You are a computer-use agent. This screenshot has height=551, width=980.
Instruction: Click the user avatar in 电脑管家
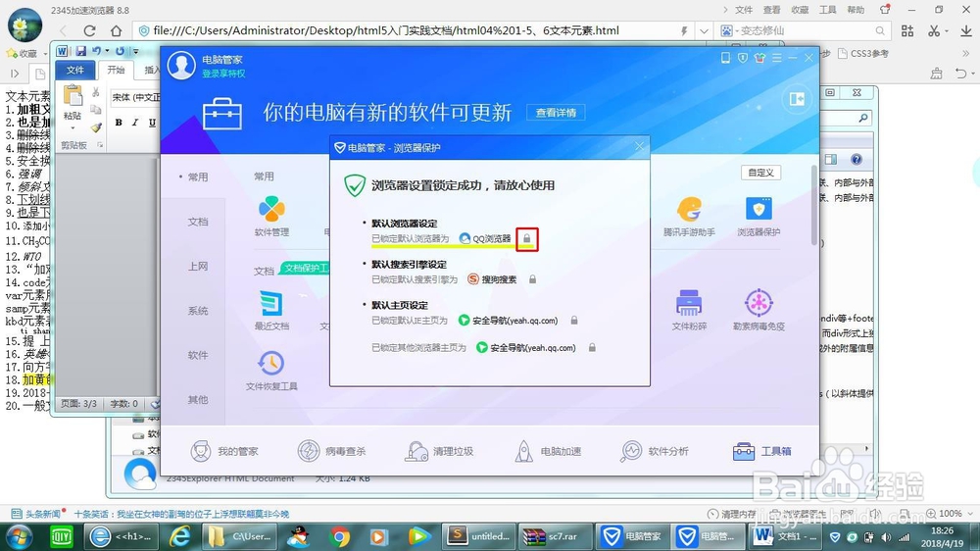(x=181, y=65)
